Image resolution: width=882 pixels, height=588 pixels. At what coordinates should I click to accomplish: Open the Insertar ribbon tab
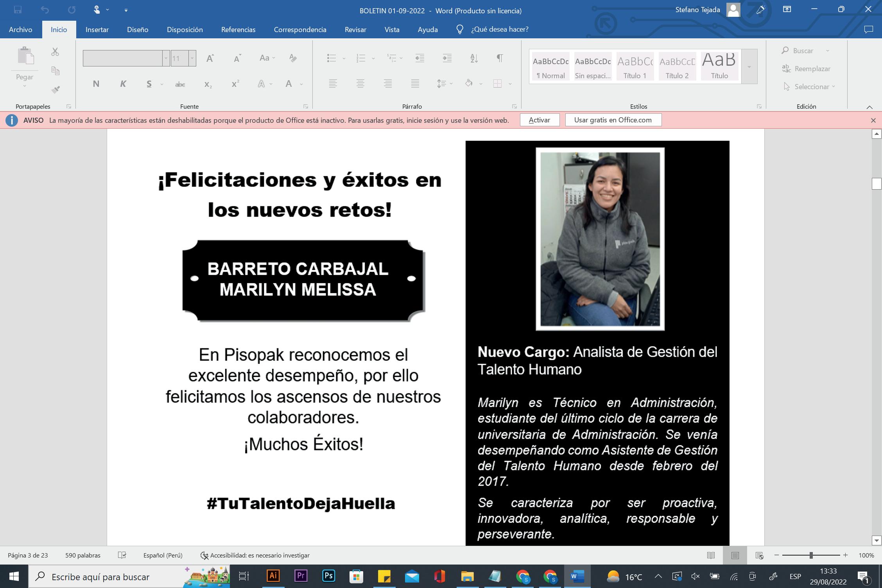coord(97,29)
